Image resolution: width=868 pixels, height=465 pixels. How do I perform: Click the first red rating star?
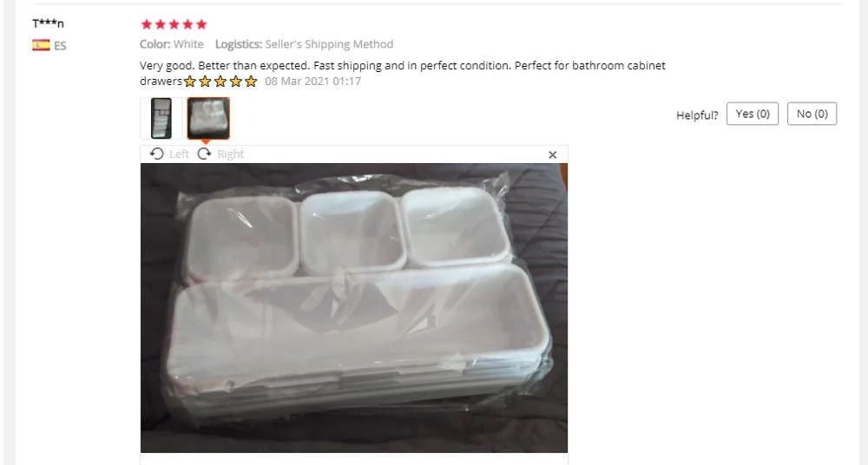coord(147,24)
